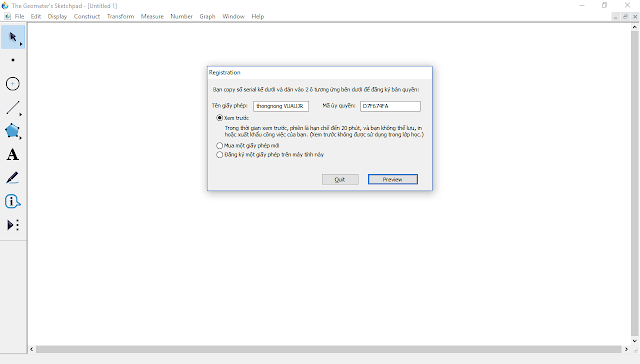Image resolution: width=640 pixels, height=364 pixels.
Task: Click the Tên giấy phép input field
Action: point(281,106)
